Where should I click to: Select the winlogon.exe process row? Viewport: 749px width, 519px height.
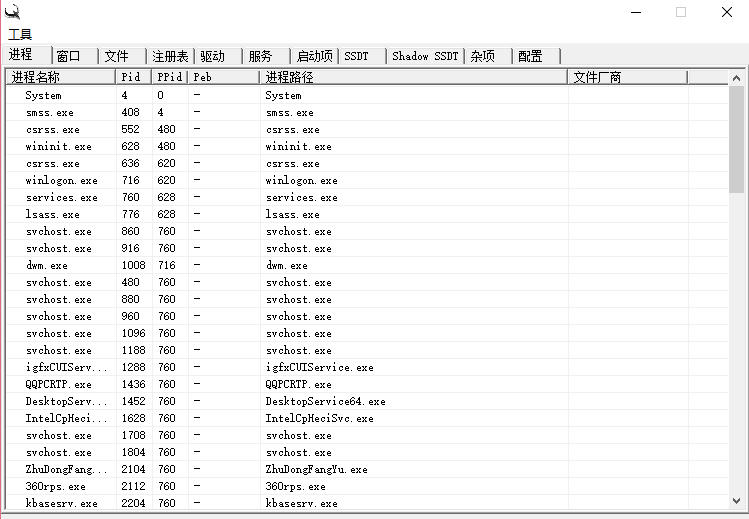click(62, 181)
